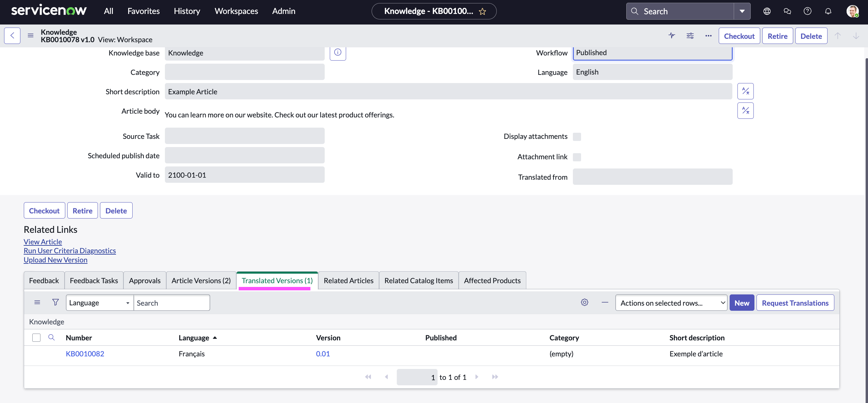
Task: Click the globe scope icon in header
Action: tap(767, 11)
